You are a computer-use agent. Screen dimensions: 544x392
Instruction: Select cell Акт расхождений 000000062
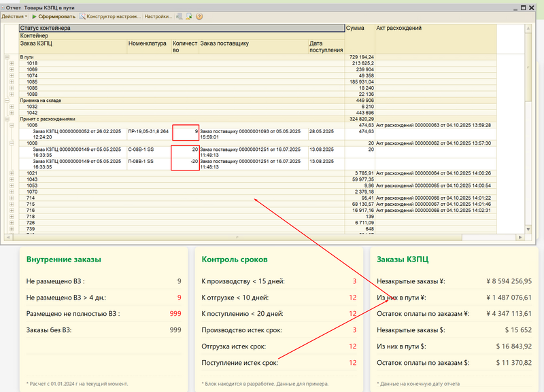point(436,143)
